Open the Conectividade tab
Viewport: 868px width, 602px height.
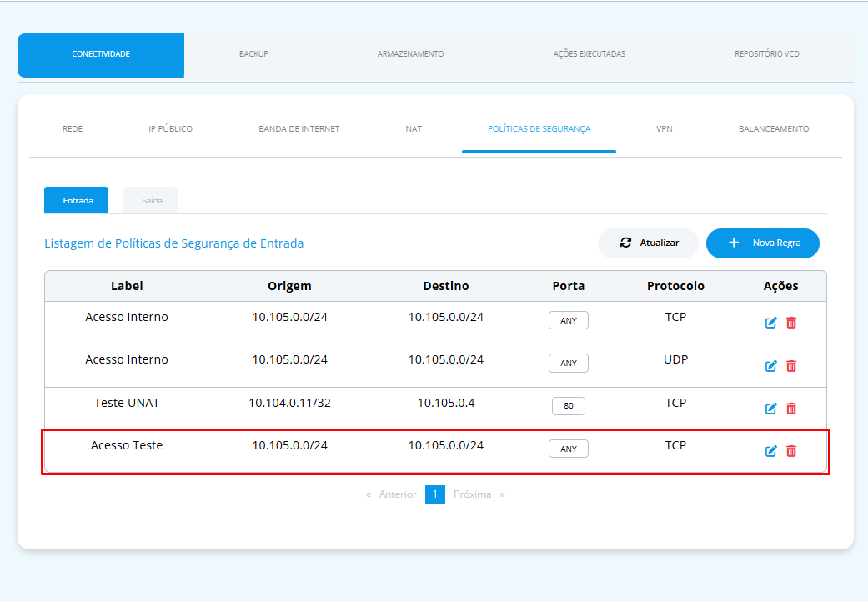pos(101,55)
